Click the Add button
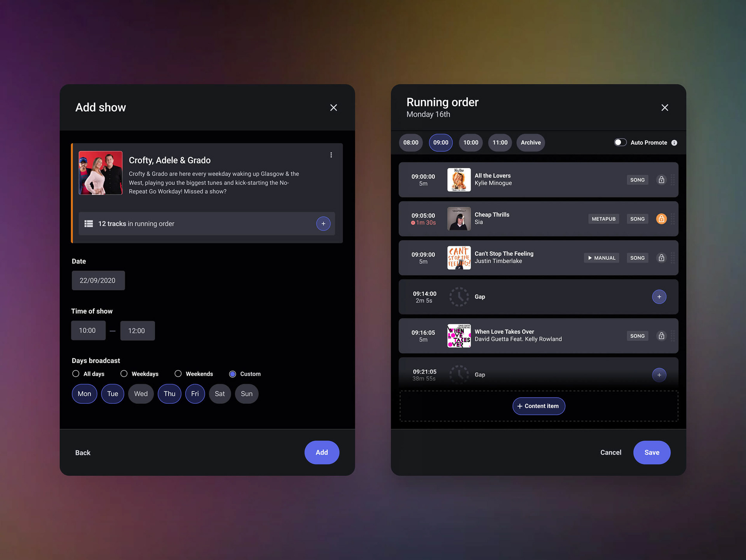 (x=322, y=452)
